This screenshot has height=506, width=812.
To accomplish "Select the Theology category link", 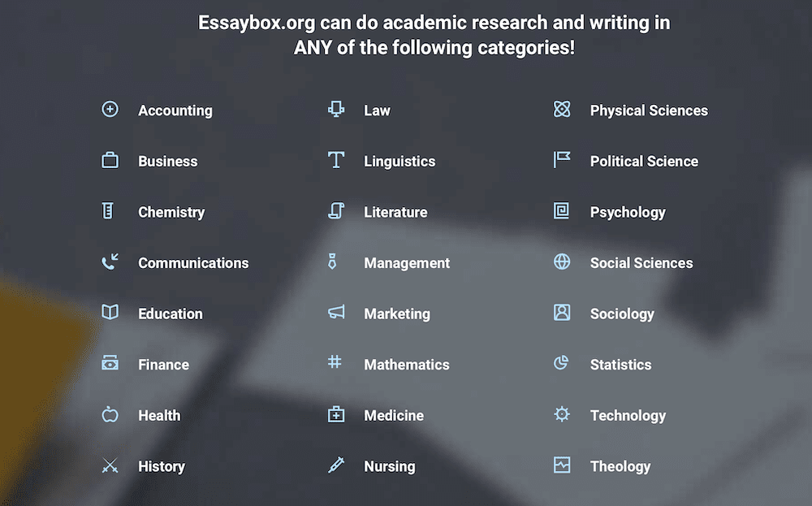I will 620,467.
